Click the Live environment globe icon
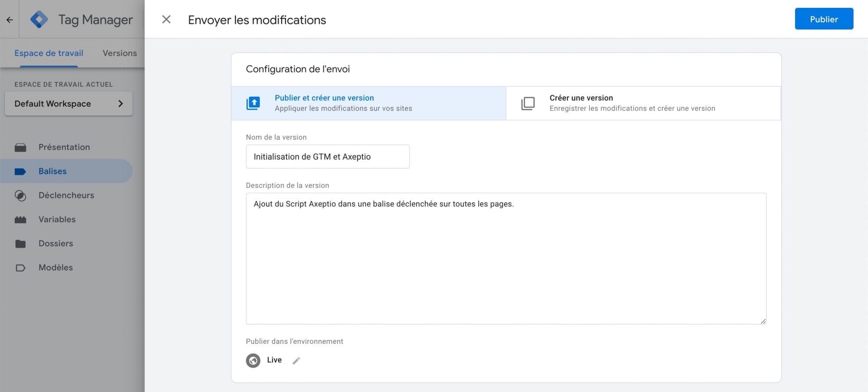 pyautogui.click(x=253, y=360)
